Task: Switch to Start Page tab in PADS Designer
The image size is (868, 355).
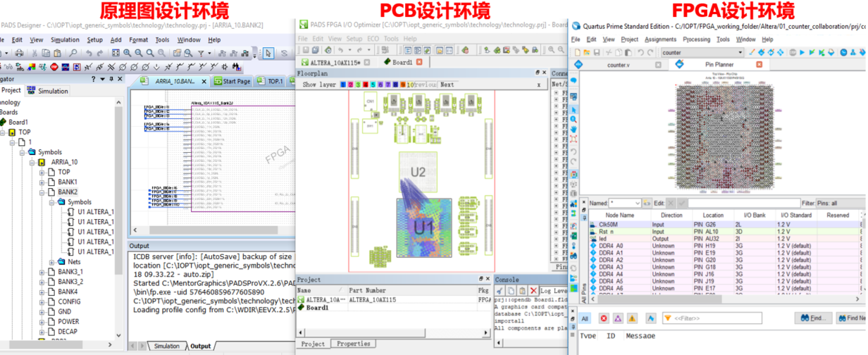Action: coord(232,81)
